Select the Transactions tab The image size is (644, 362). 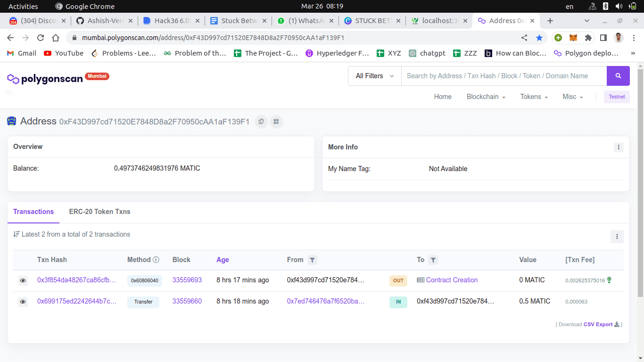click(33, 212)
